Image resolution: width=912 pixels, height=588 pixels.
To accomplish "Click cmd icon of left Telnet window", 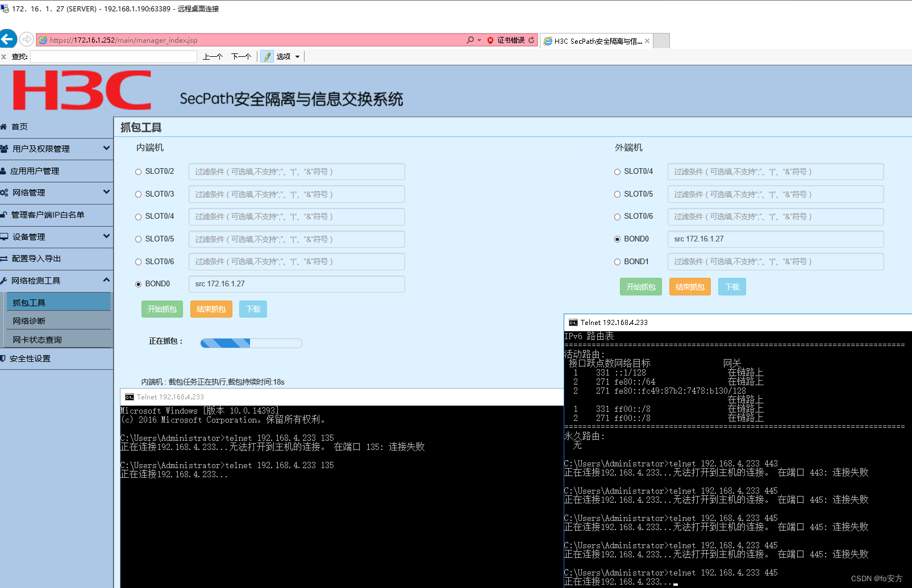I will (130, 397).
